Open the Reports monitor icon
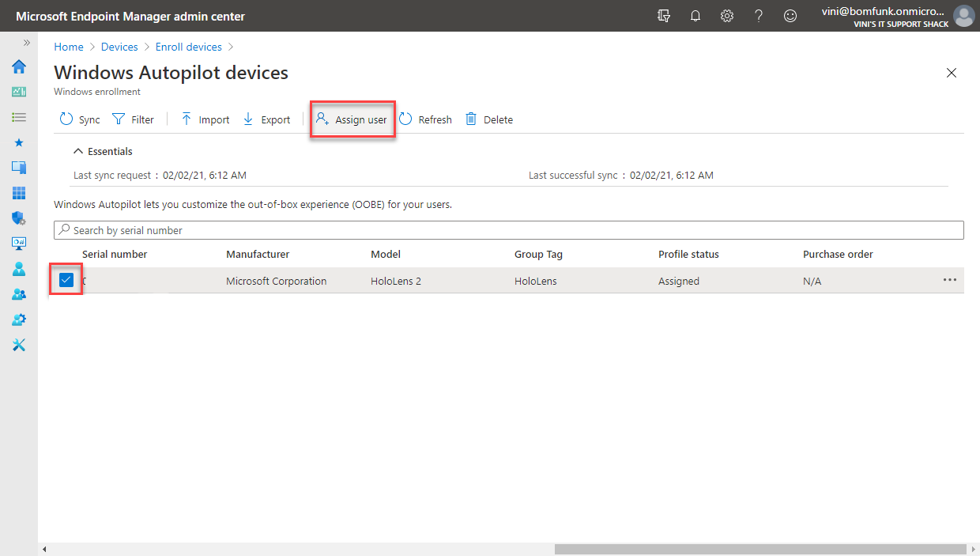Viewport: 980px width, 556px height. click(x=19, y=244)
